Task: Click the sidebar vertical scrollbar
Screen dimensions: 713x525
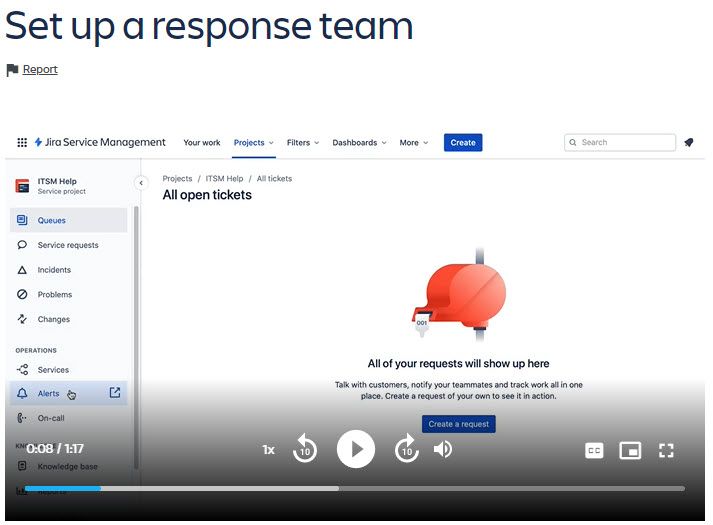Action: click(x=136, y=337)
